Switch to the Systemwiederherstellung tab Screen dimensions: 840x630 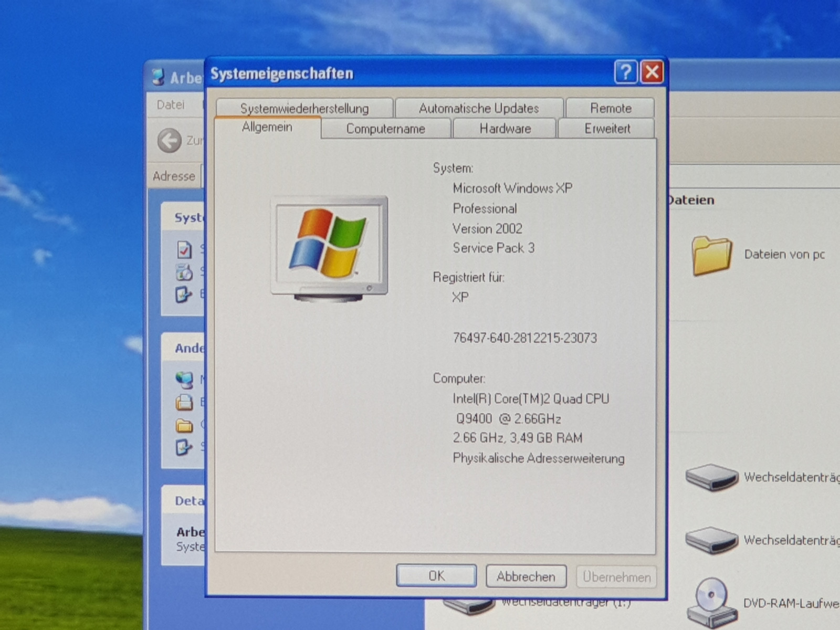[304, 109]
